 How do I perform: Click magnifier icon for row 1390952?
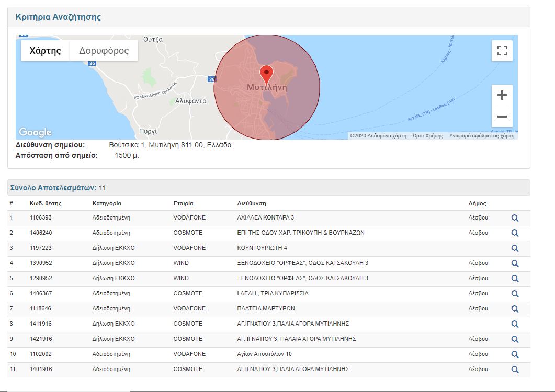point(515,263)
